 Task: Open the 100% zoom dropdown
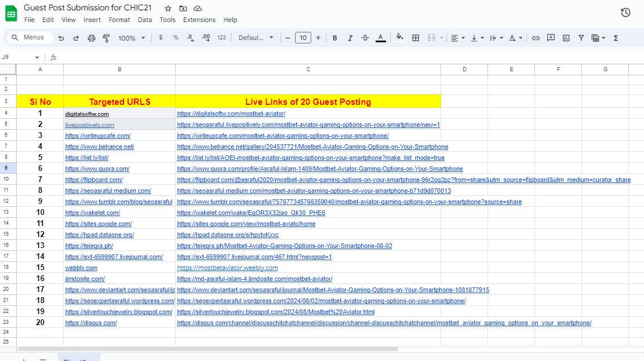coord(132,38)
